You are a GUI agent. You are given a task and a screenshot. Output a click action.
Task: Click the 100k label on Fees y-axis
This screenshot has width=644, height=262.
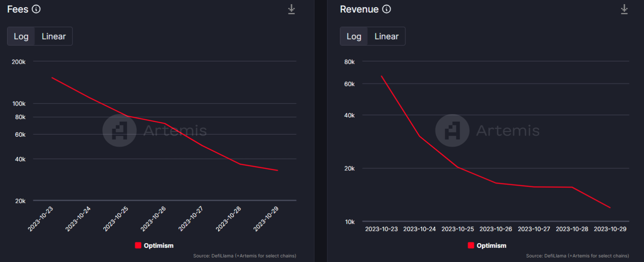coord(20,104)
